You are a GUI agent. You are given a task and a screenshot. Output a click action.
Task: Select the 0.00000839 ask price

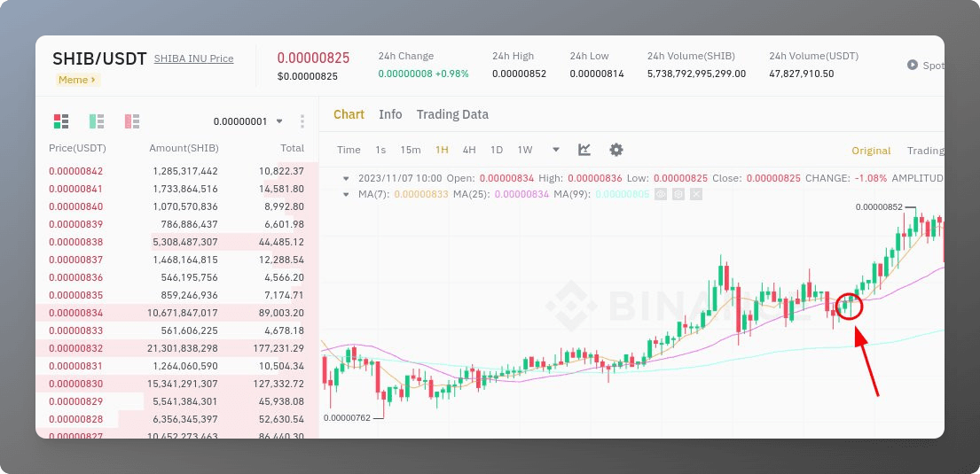75,224
